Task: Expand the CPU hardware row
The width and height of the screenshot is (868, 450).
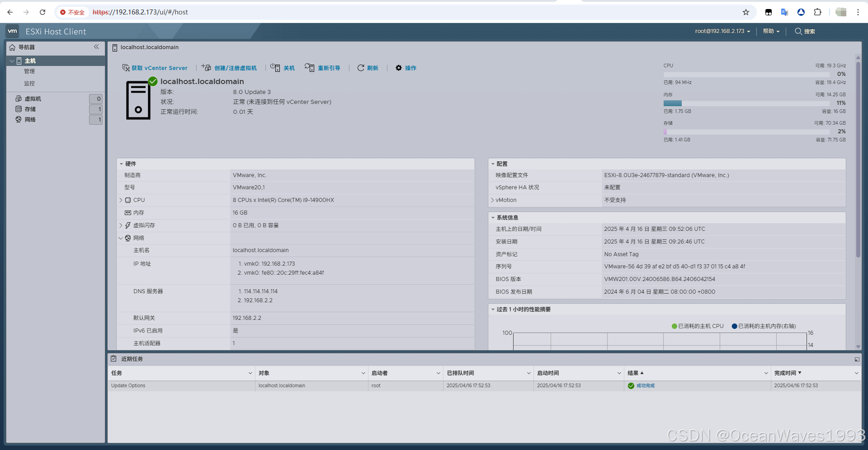Action: [x=121, y=200]
